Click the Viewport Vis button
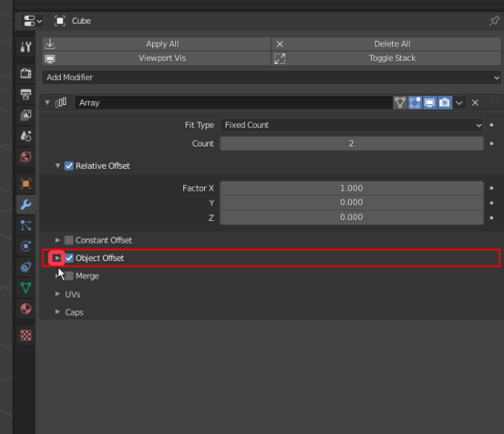504x434 pixels. (x=157, y=58)
